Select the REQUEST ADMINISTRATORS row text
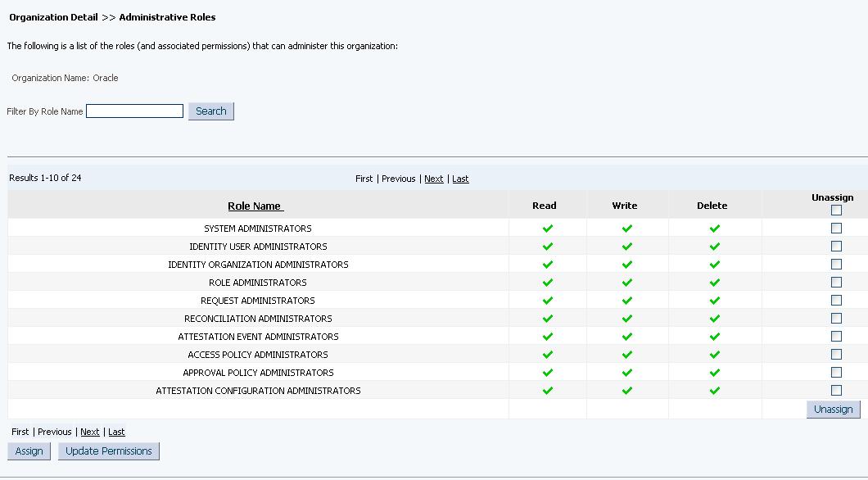This screenshot has height=480, width=868. [x=258, y=301]
